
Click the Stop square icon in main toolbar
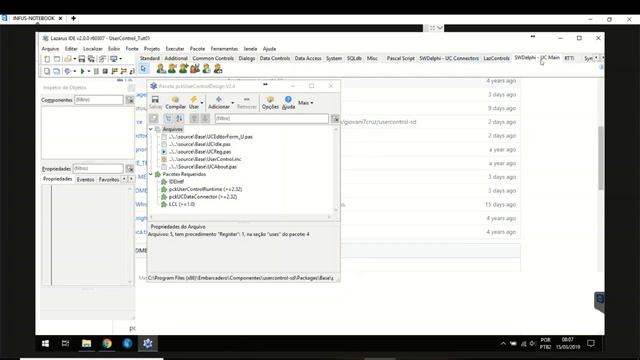point(105,71)
